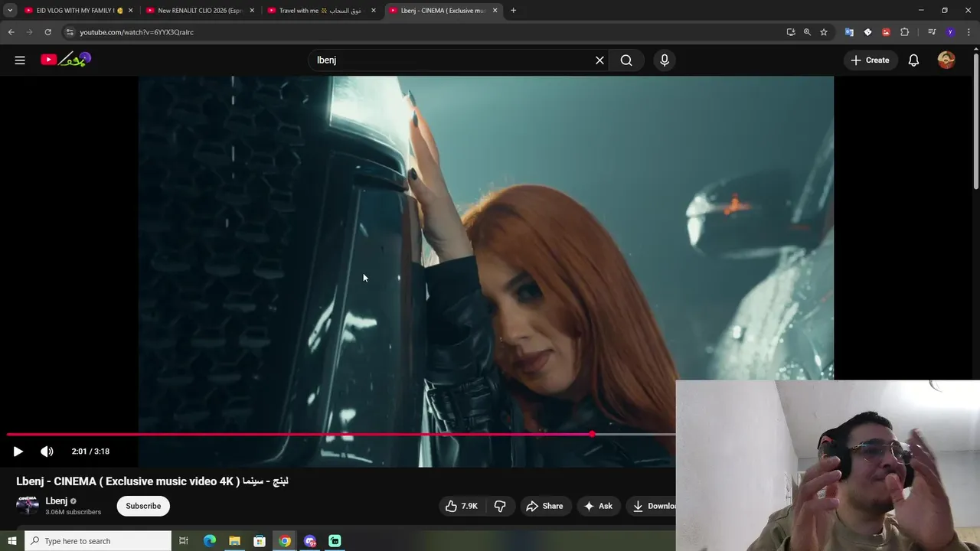The height and width of the screenshot is (551, 980).
Task: Open the notifications bell
Action: 913,60
